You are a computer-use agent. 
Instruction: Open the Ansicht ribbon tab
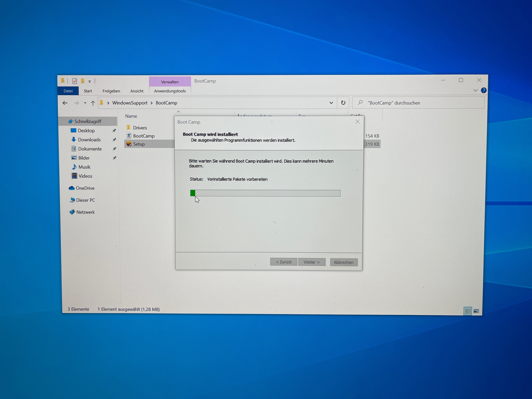[137, 91]
